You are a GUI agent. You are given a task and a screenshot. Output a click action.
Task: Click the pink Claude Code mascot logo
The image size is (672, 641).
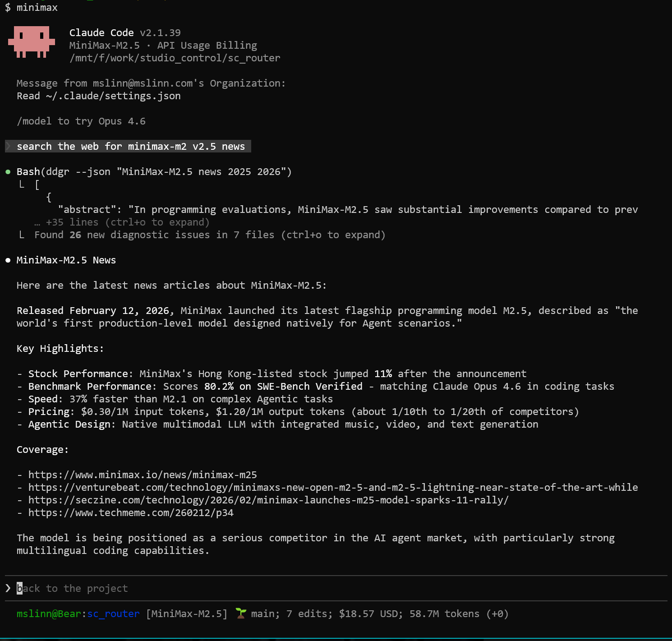click(31, 42)
